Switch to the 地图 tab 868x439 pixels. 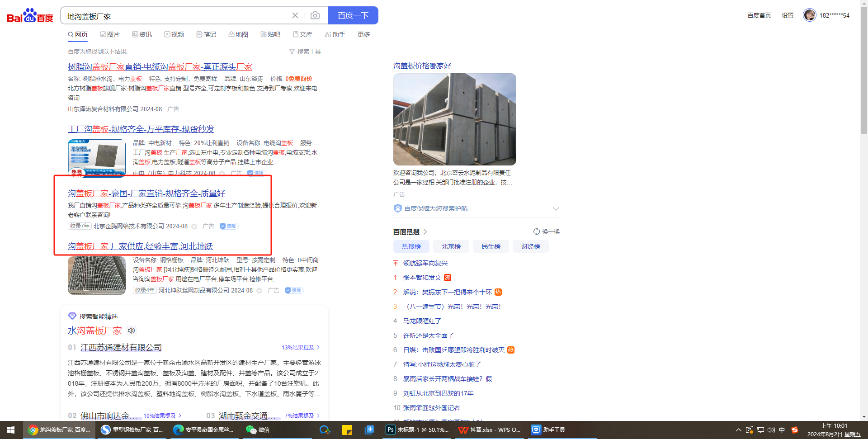(238, 34)
